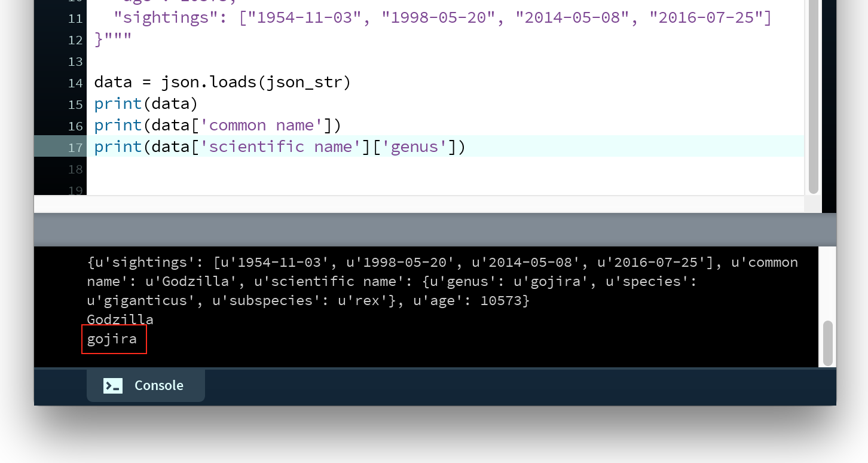Image resolution: width=868 pixels, height=463 pixels.
Task: Click the "1954-11-03" date in editor
Action: tap(308, 18)
